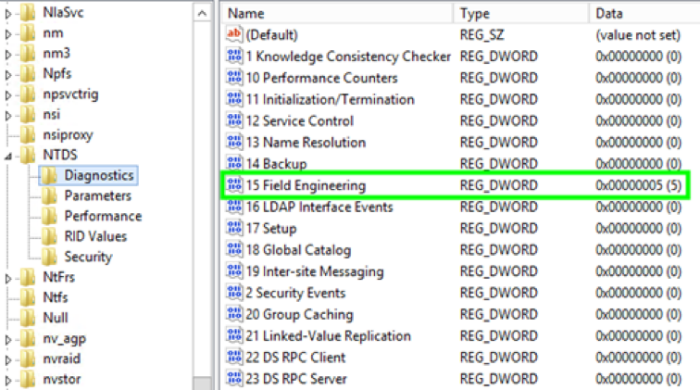Click the DWORD icon of 18 Global Catalog
The width and height of the screenshot is (700, 390).
tap(234, 249)
